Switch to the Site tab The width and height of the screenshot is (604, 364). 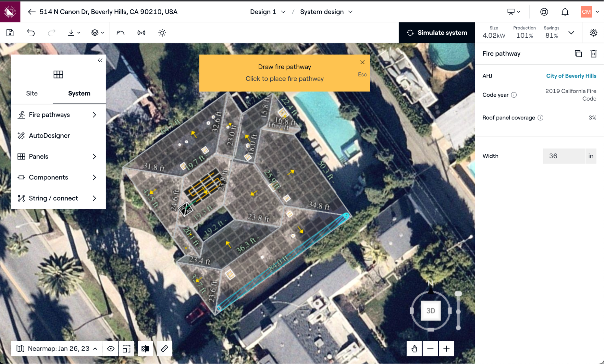tap(32, 93)
